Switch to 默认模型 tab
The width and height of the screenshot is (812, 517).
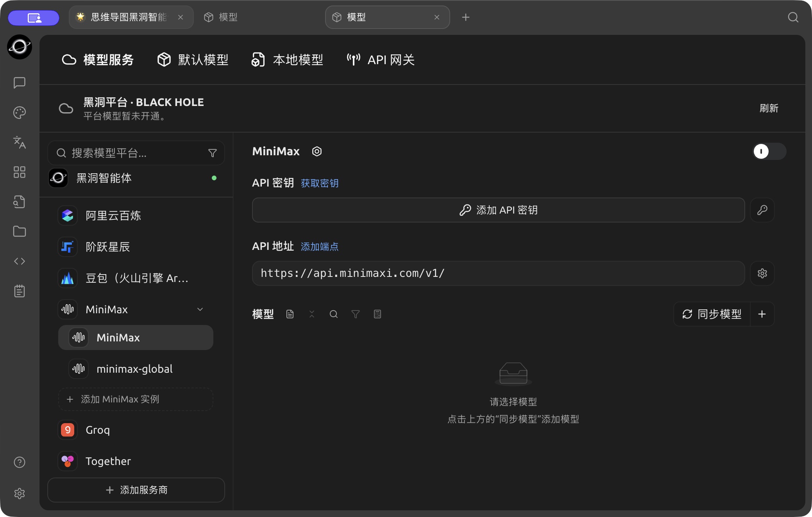[x=193, y=60]
